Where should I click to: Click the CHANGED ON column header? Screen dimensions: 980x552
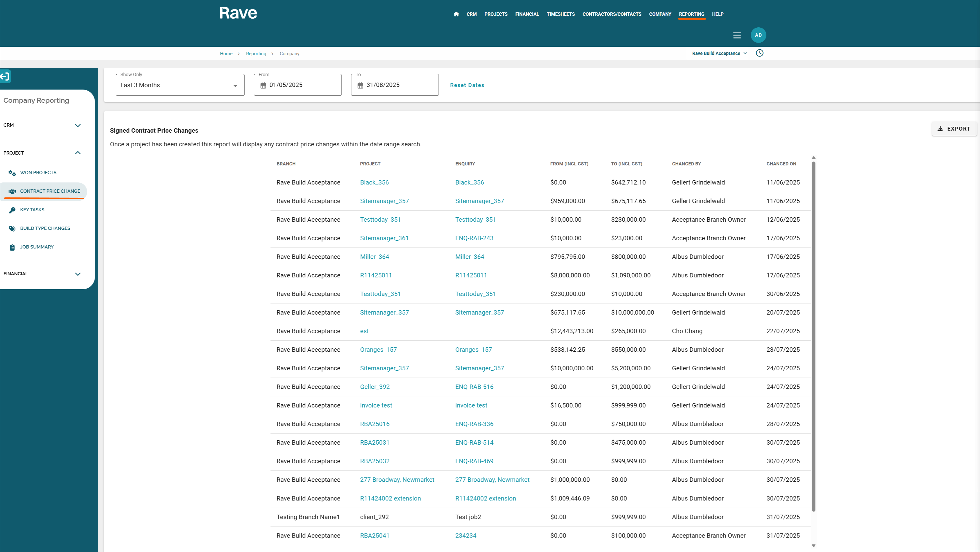point(781,164)
